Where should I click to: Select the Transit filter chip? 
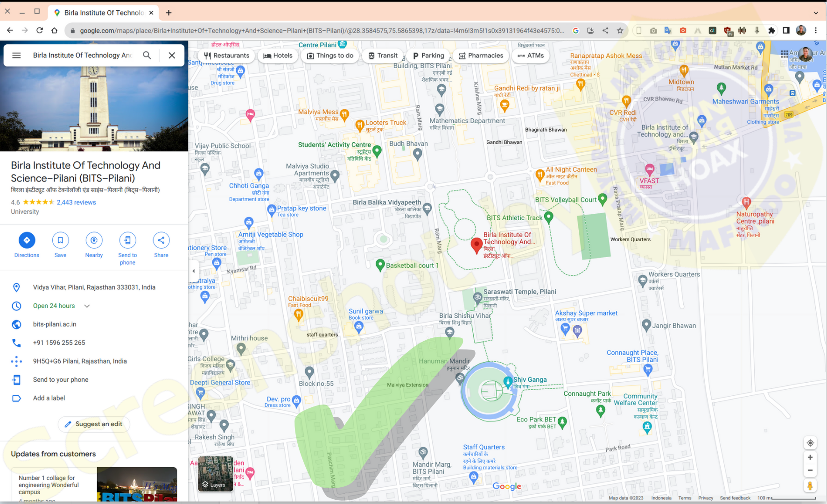[383, 56]
